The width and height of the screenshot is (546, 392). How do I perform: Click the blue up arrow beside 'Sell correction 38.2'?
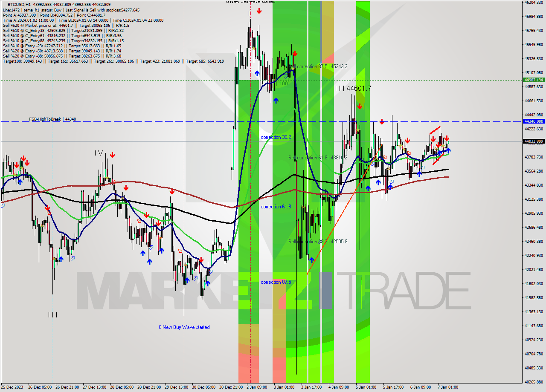[311, 259]
